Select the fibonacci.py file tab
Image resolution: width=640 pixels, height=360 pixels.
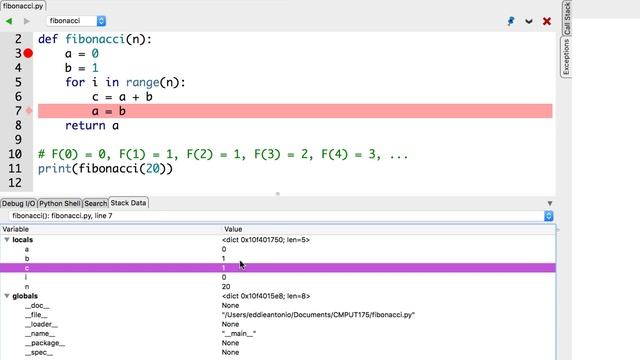click(23, 6)
